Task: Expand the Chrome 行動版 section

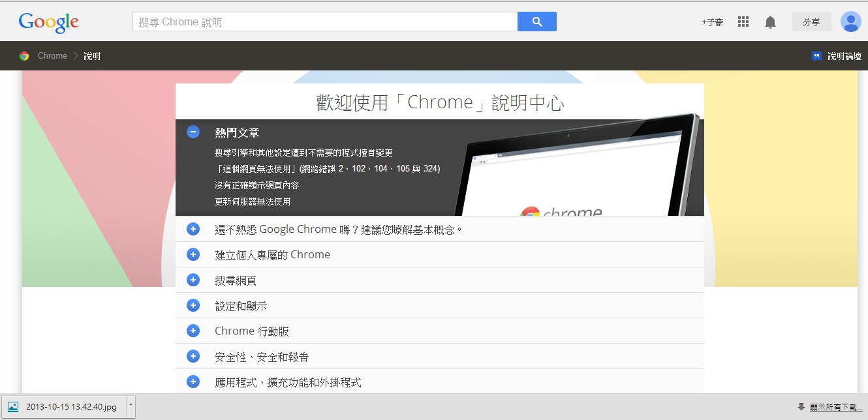Action: [x=193, y=331]
